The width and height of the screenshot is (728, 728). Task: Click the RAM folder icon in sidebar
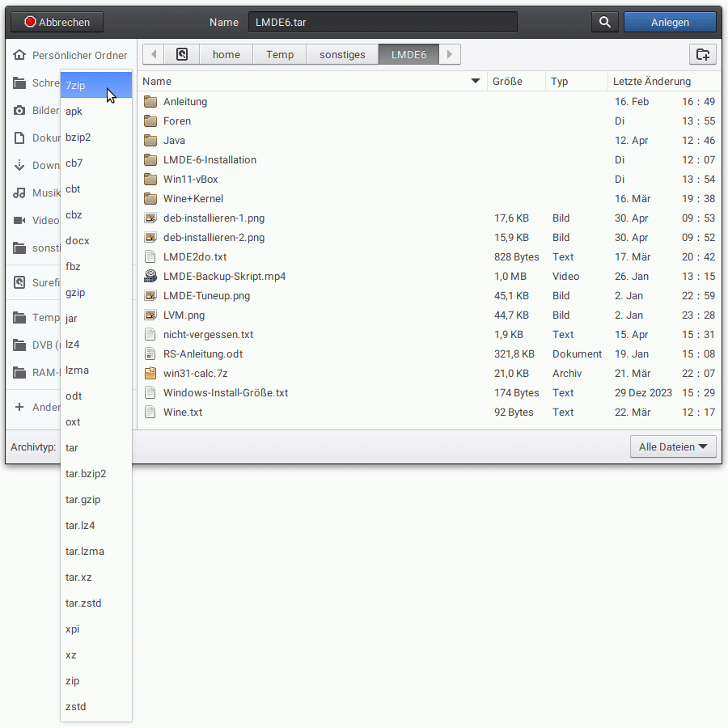coord(19,372)
